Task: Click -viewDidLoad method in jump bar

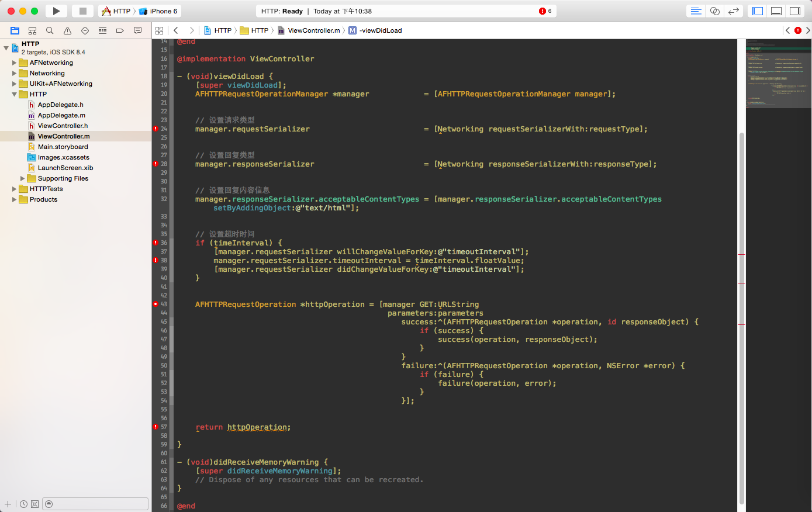Action: 375,30
